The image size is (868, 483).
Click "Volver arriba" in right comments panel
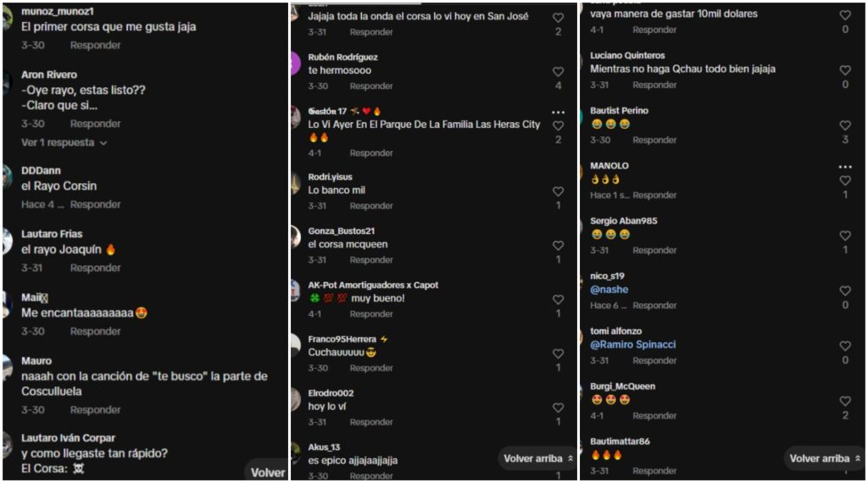(x=824, y=458)
